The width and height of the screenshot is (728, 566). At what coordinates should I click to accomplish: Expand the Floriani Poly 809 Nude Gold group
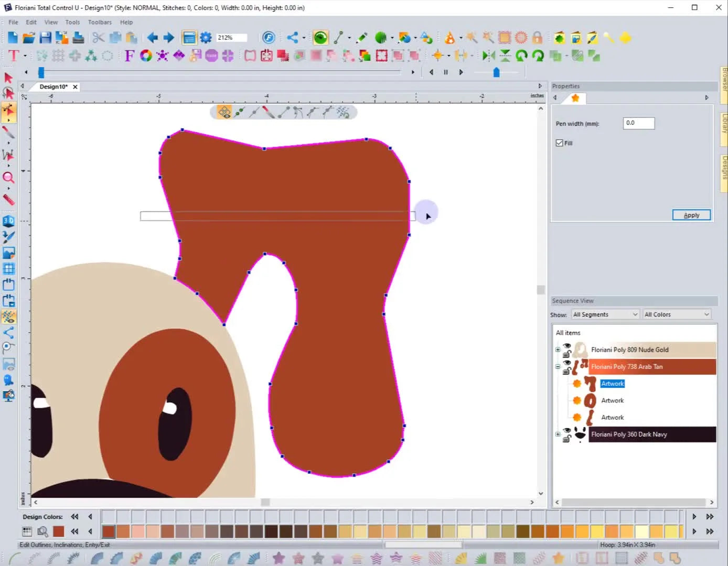pos(558,350)
